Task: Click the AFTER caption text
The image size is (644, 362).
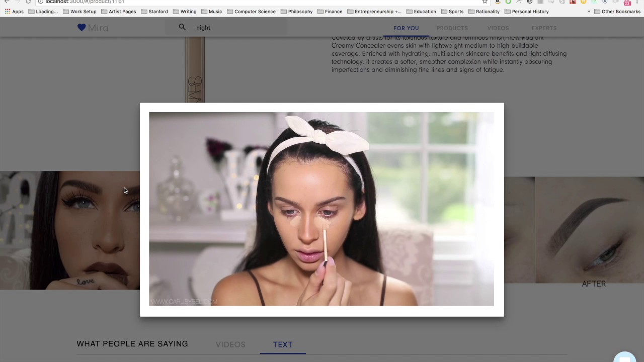Action: pyautogui.click(x=594, y=284)
